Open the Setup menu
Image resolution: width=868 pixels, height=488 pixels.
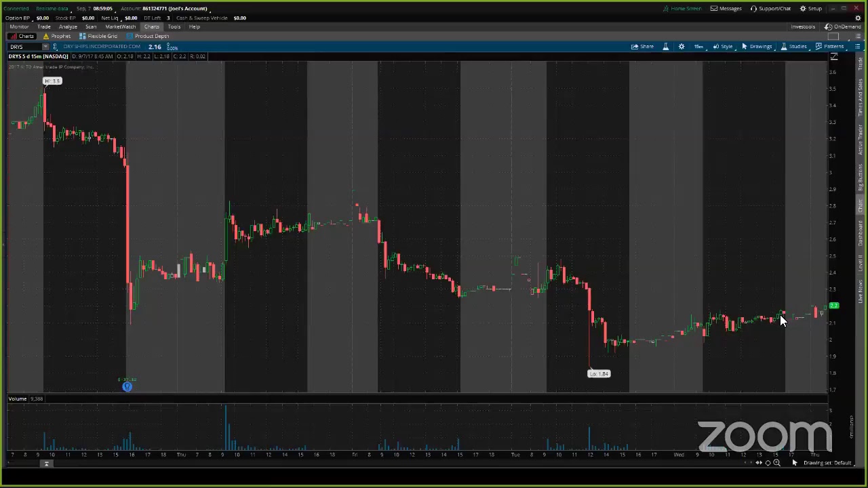click(x=811, y=8)
